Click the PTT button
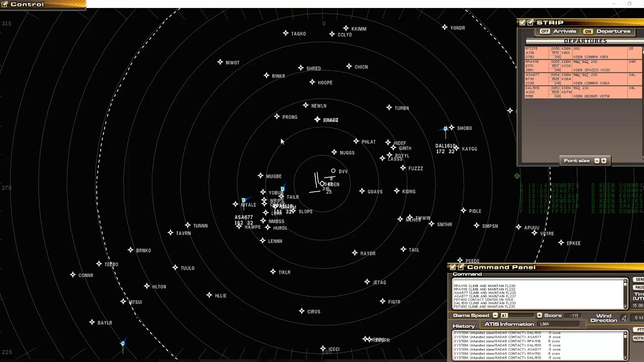644x362 pixels. (x=639, y=330)
